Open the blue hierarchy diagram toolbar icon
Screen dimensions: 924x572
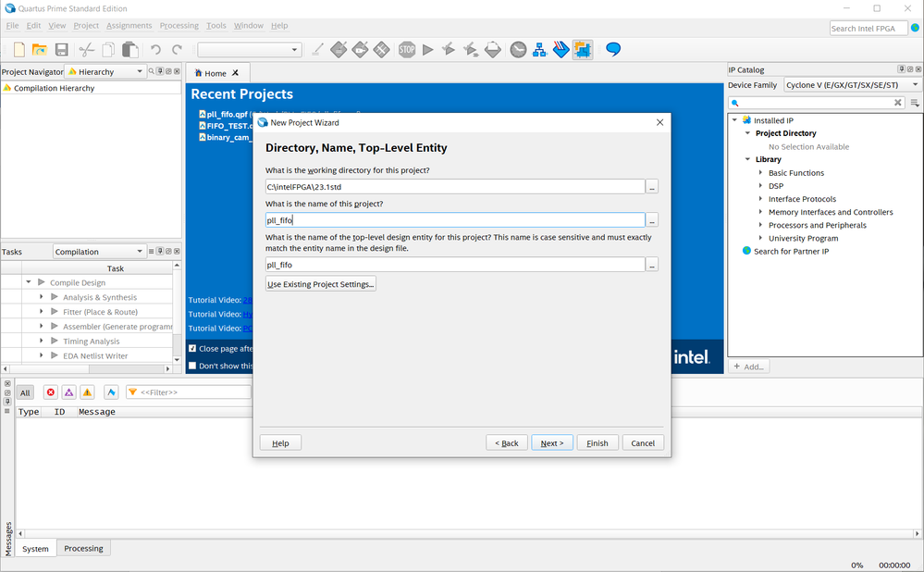540,50
